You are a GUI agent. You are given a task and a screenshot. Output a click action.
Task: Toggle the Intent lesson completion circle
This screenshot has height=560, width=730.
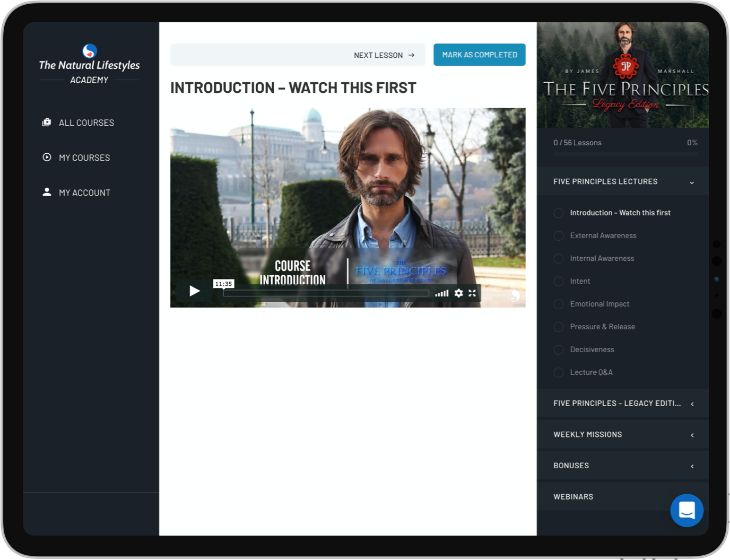(558, 282)
